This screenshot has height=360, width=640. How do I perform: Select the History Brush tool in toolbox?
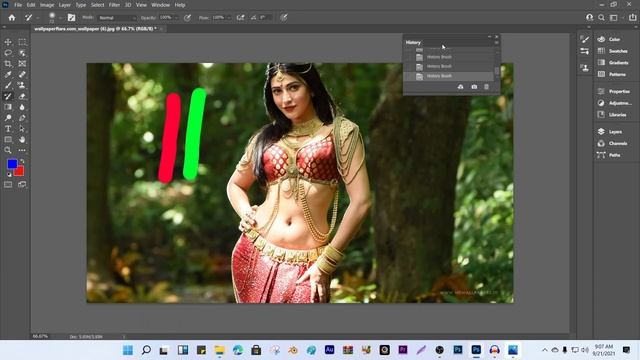tap(8, 96)
